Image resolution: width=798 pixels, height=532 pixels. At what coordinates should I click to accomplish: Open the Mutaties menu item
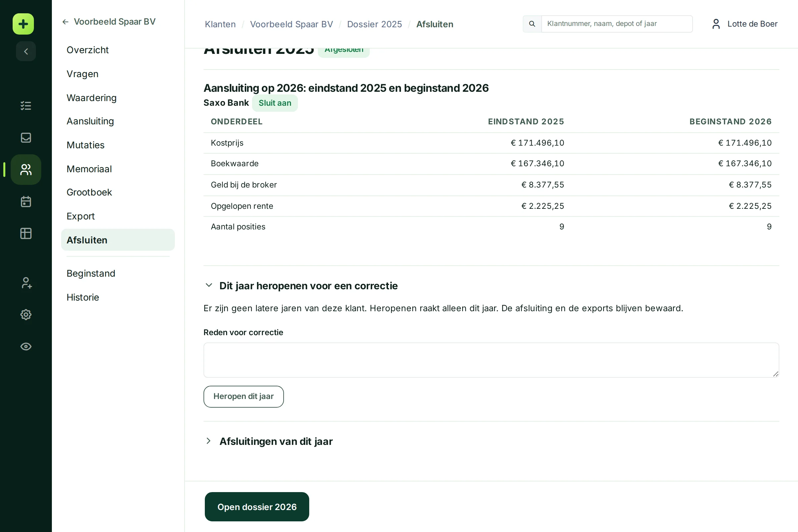pos(85,145)
